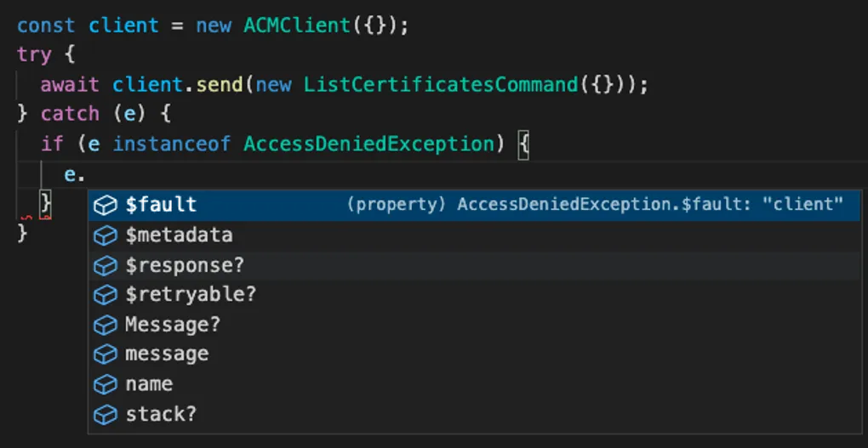Pick the $response? completion entry
The width and height of the screenshot is (868, 448).
pyautogui.click(x=185, y=265)
